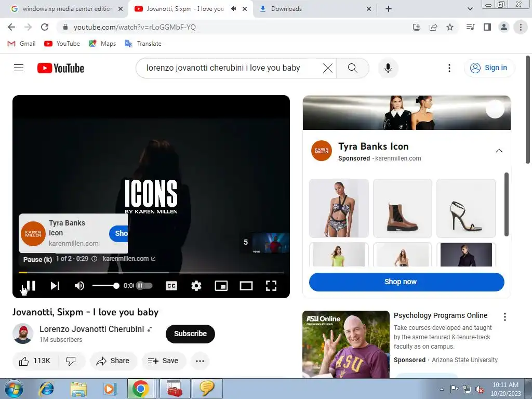
Task: Open a new browser tab
Action: (389, 9)
